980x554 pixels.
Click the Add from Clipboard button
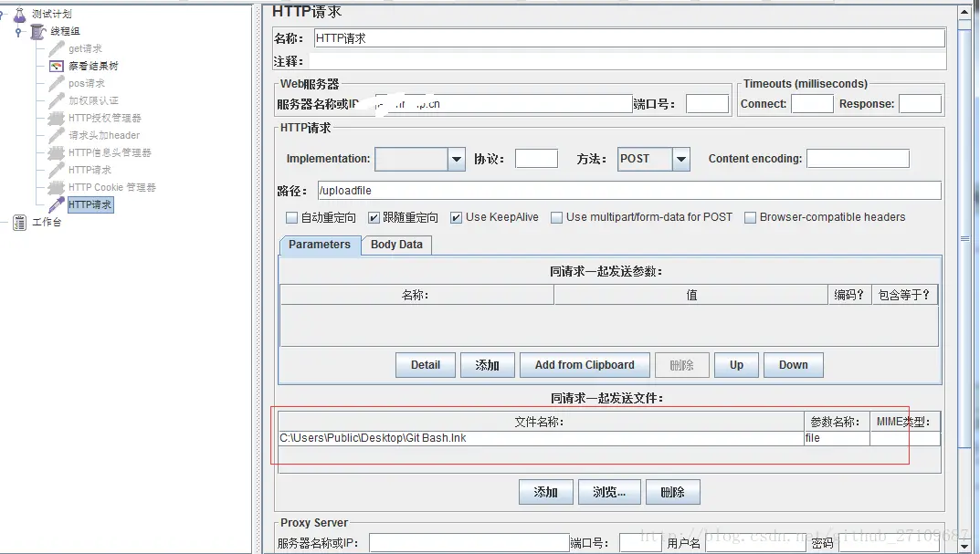585,364
